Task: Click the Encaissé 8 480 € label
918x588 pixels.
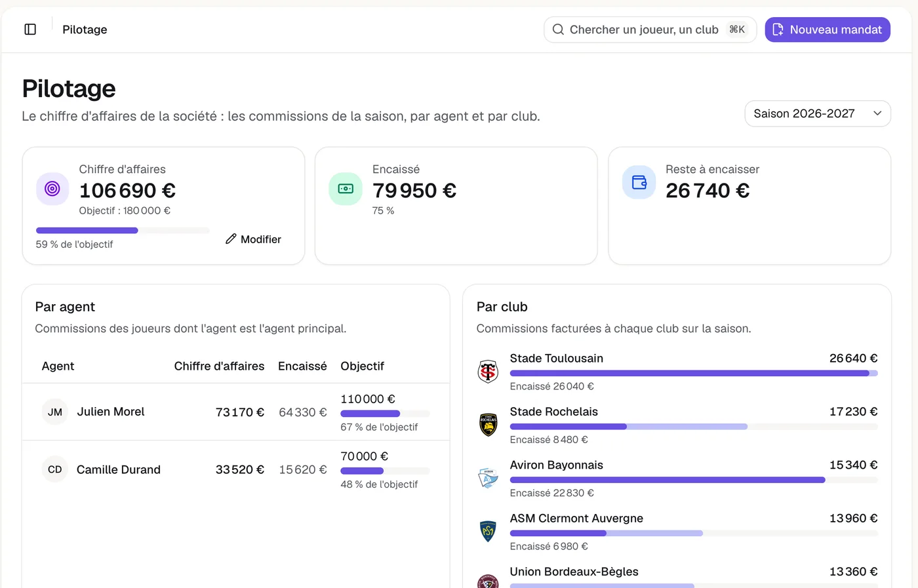Action: [549, 439]
